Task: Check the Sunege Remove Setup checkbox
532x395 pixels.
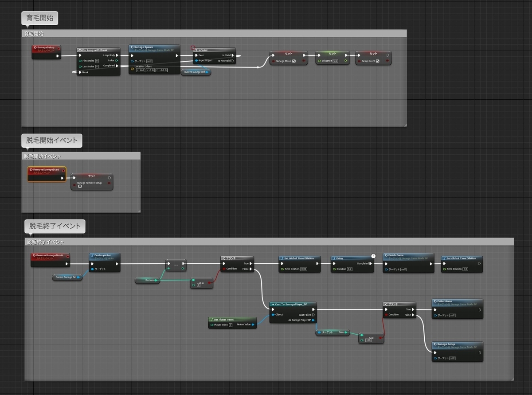Action: point(80,186)
